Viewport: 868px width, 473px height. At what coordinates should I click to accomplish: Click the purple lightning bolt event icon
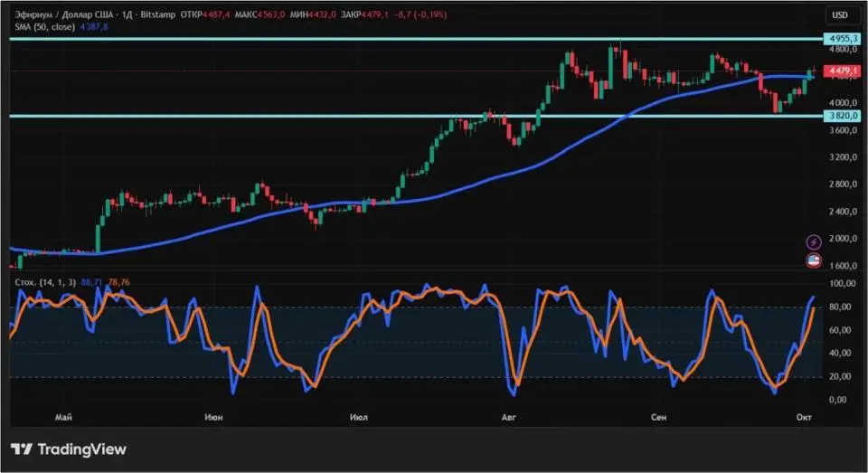(x=813, y=242)
